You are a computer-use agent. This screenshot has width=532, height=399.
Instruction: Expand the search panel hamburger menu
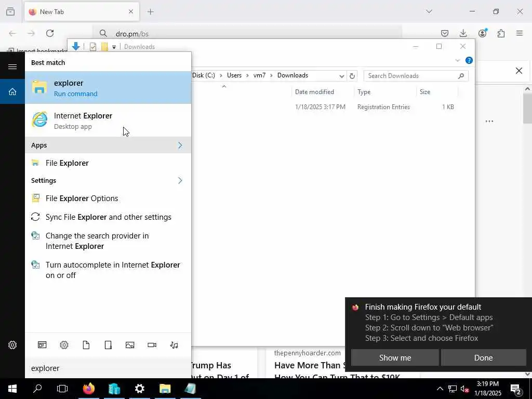coord(12,66)
